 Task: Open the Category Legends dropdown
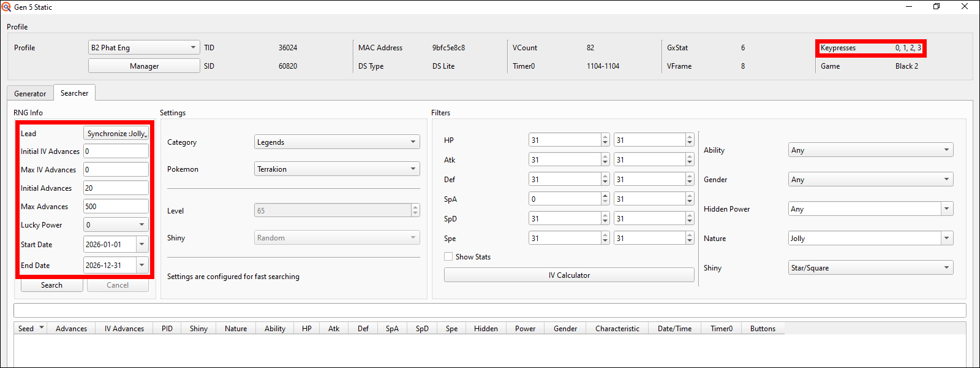337,142
